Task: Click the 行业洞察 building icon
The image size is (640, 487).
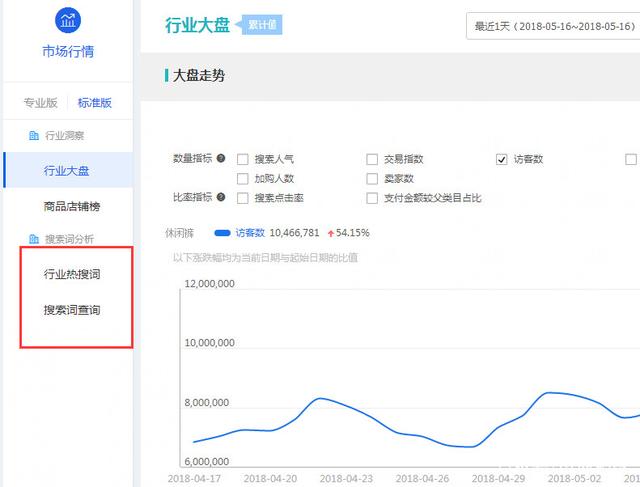Action: pyautogui.click(x=34, y=135)
